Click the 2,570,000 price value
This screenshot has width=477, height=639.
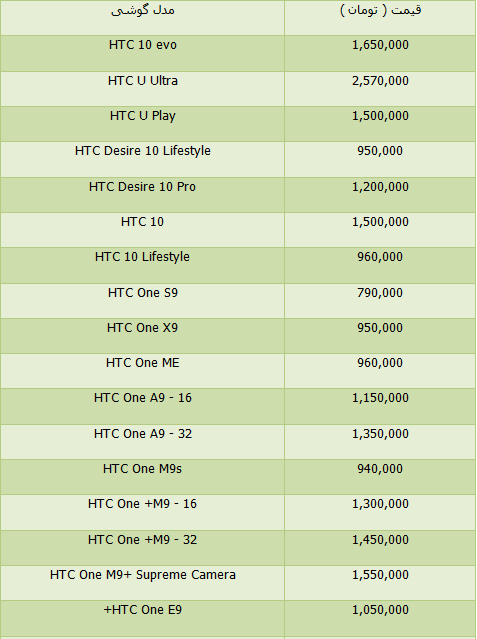tap(380, 81)
